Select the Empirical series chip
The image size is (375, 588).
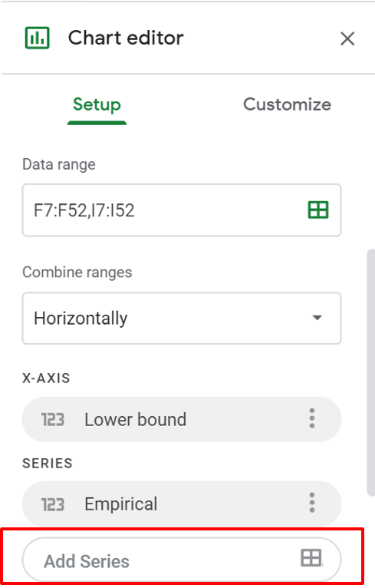182,504
